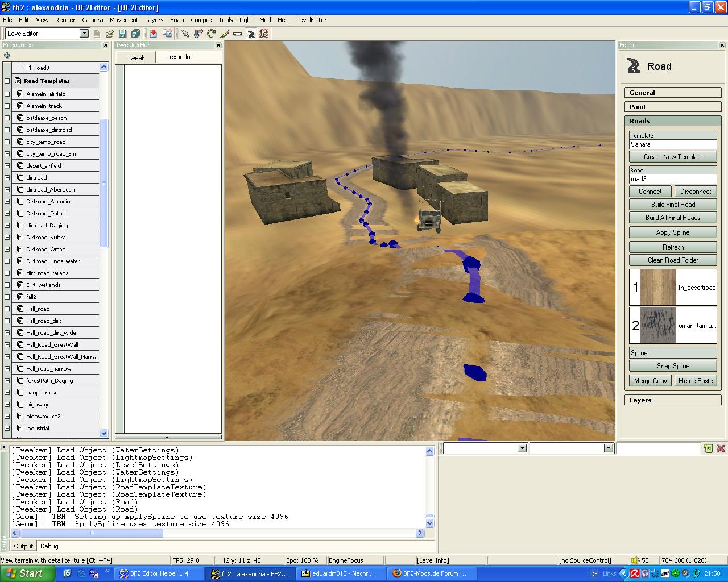This screenshot has width=728, height=582.
Task: Expand the Fall_road tree node
Action: (7, 309)
